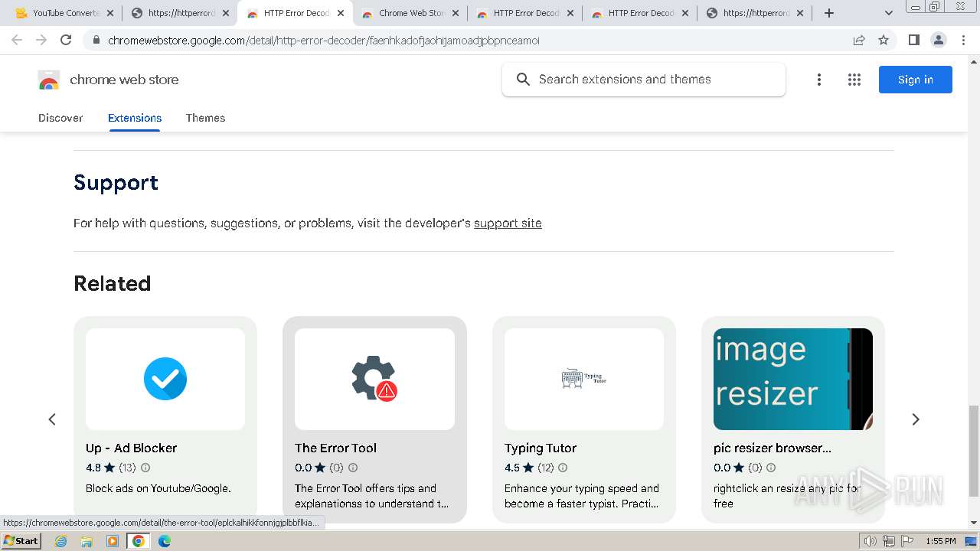Open the three-dot store options menu

(818, 80)
